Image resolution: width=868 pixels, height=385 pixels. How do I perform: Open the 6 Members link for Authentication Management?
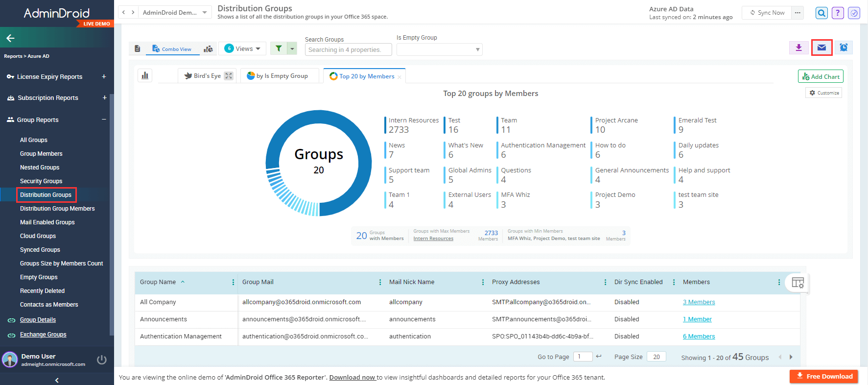[x=699, y=337]
